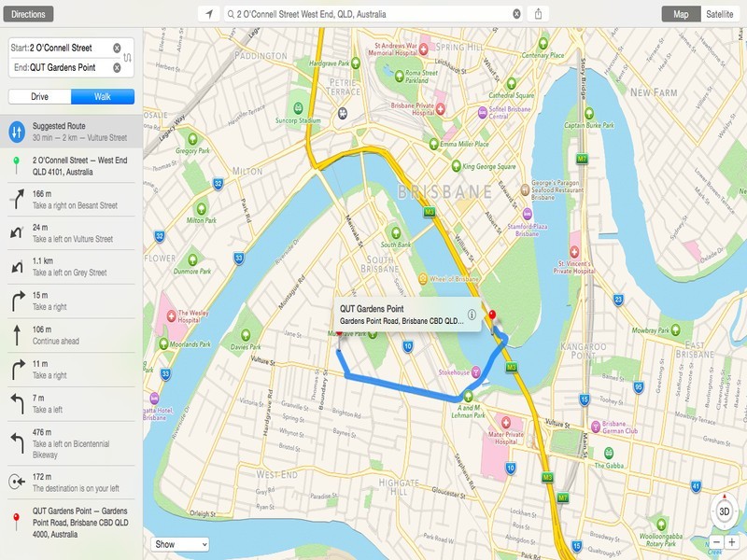The width and height of the screenshot is (747, 560).
Task: Select step Take a left on Bicentennial Bikeway
Action: 72,443
